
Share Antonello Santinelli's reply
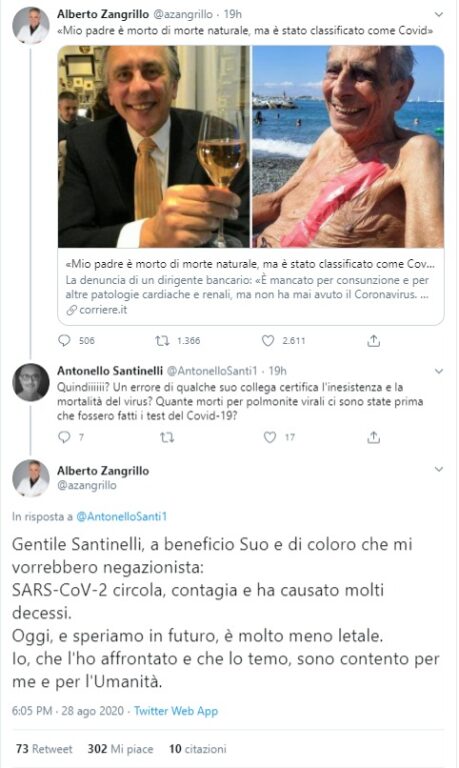[374, 436]
